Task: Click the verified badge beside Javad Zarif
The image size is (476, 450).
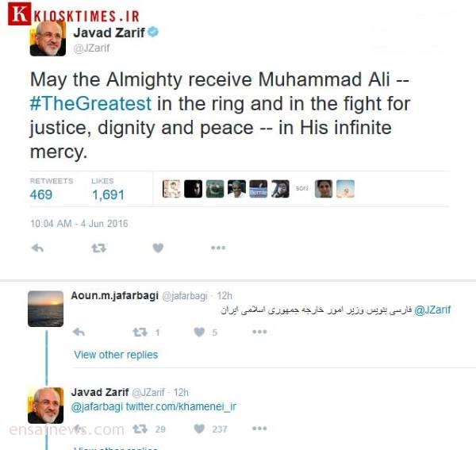Action: [x=153, y=32]
